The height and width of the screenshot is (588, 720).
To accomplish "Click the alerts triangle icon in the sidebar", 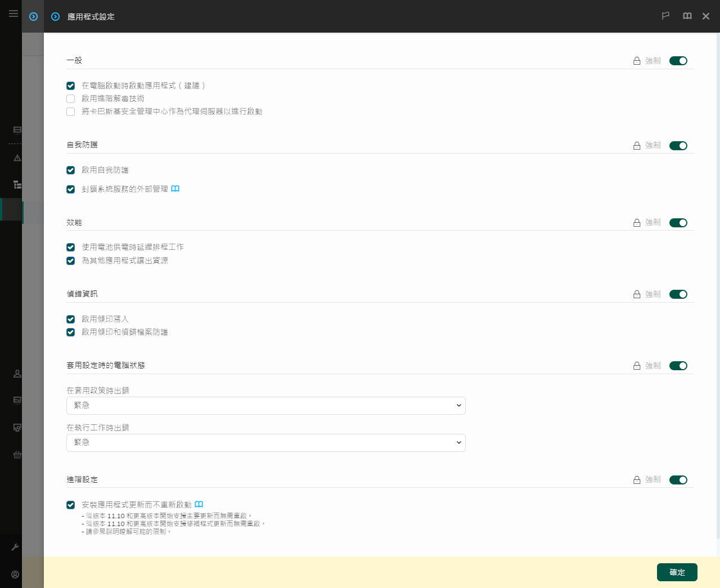I will tap(17, 158).
